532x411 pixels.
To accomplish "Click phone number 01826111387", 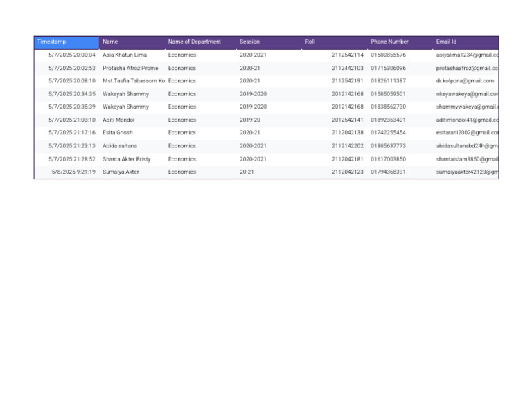I will pyautogui.click(x=388, y=81).
